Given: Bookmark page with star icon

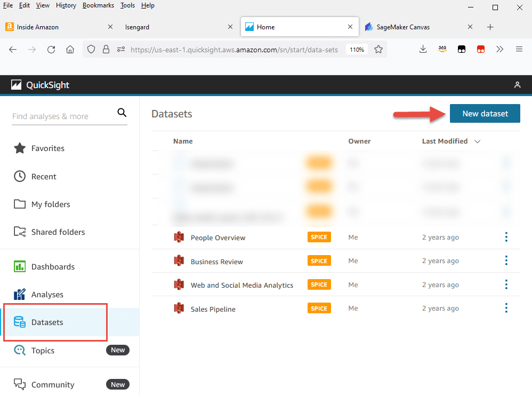Looking at the screenshot, I should click(378, 50).
